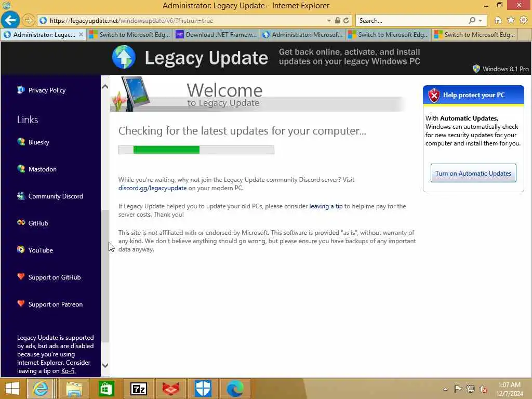Open the Windows Start button
The image size is (532, 399).
pos(12,389)
